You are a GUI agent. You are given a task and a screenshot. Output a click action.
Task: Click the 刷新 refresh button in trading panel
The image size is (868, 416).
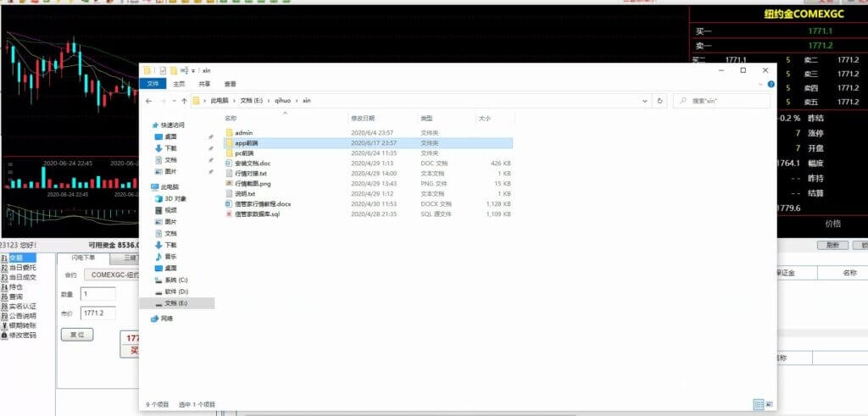[x=832, y=245]
